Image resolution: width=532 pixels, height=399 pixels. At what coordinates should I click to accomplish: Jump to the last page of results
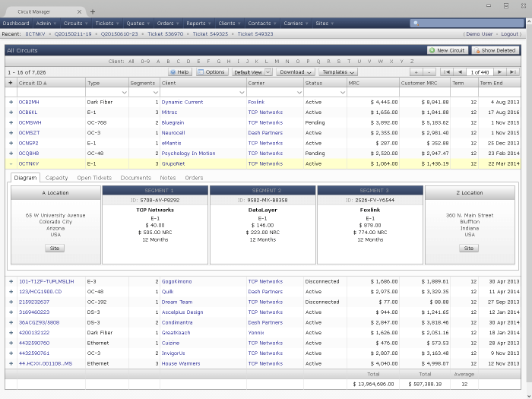(514, 71)
